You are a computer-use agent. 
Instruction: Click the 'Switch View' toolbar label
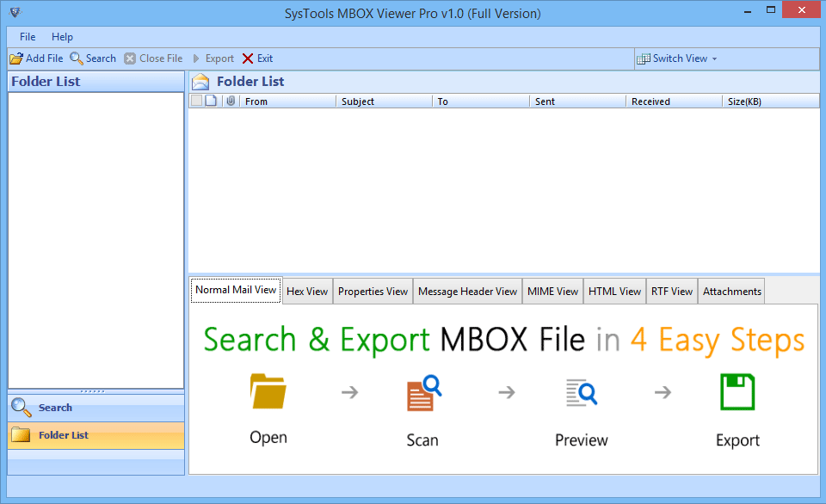point(680,58)
